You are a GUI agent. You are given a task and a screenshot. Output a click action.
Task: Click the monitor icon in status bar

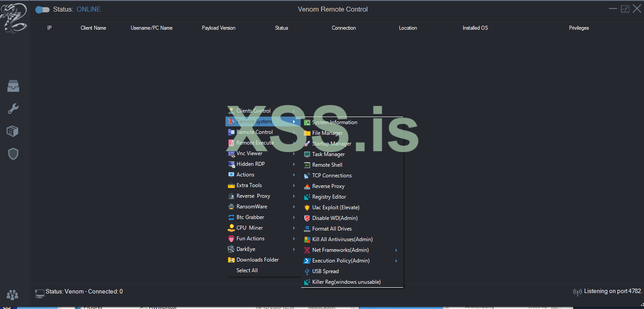pos(39,293)
